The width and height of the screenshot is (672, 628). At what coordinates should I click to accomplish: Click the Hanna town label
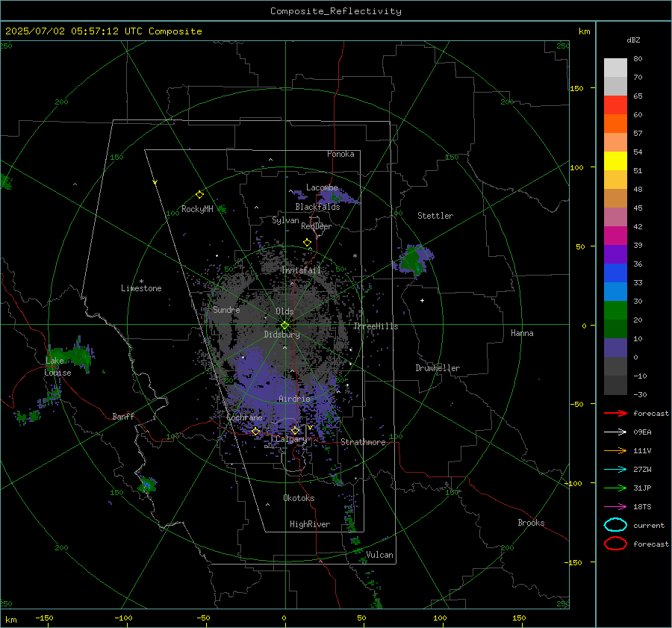click(522, 333)
